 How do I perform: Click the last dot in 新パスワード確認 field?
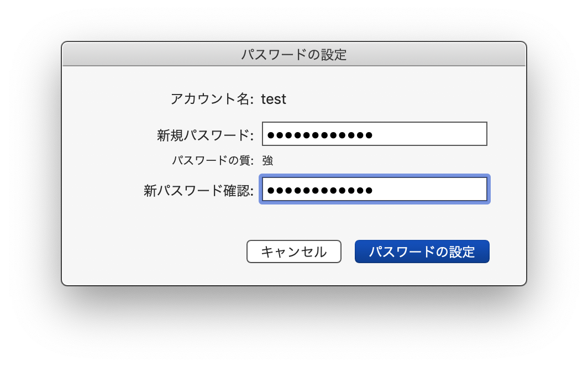click(369, 190)
